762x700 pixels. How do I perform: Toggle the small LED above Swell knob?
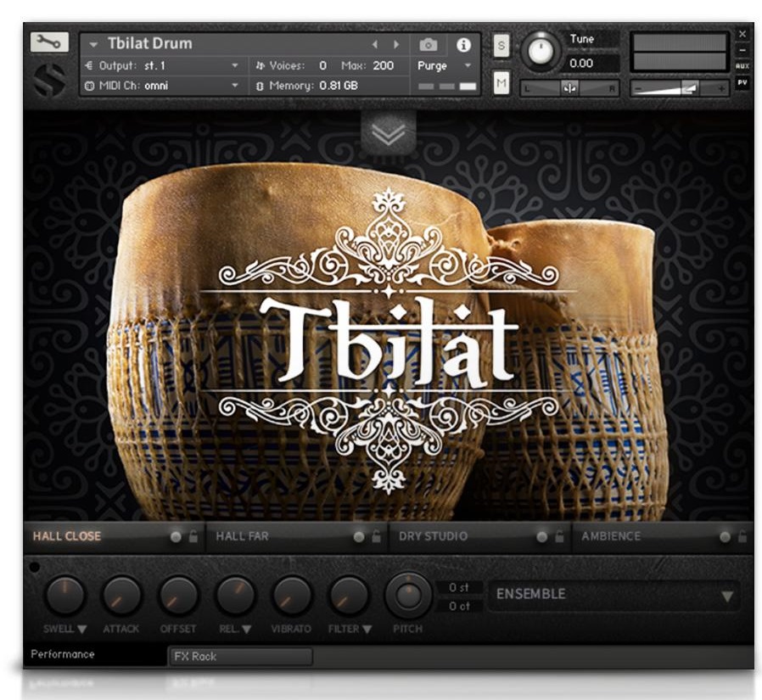click(35, 567)
